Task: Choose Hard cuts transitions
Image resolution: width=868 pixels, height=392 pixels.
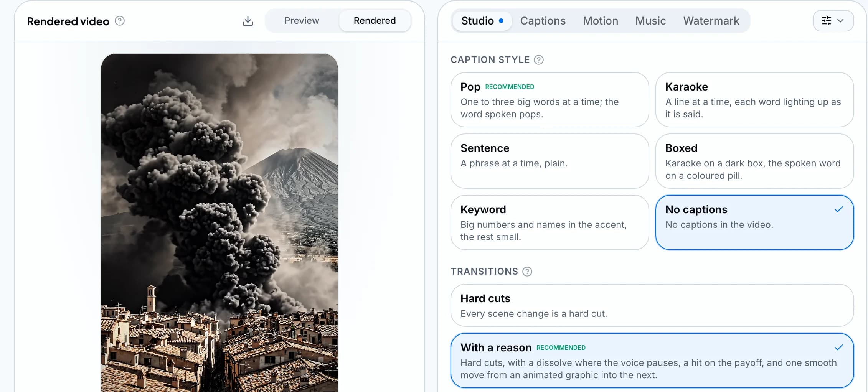Action: 652,305
